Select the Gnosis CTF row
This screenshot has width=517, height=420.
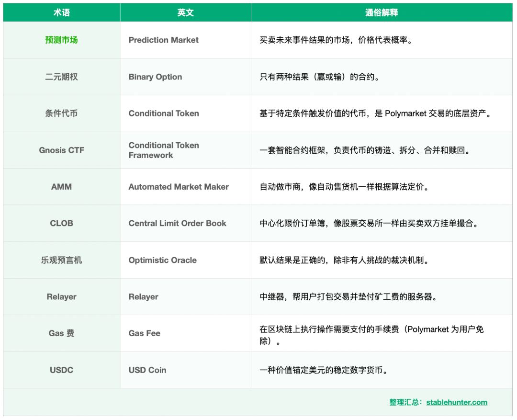pos(61,150)
